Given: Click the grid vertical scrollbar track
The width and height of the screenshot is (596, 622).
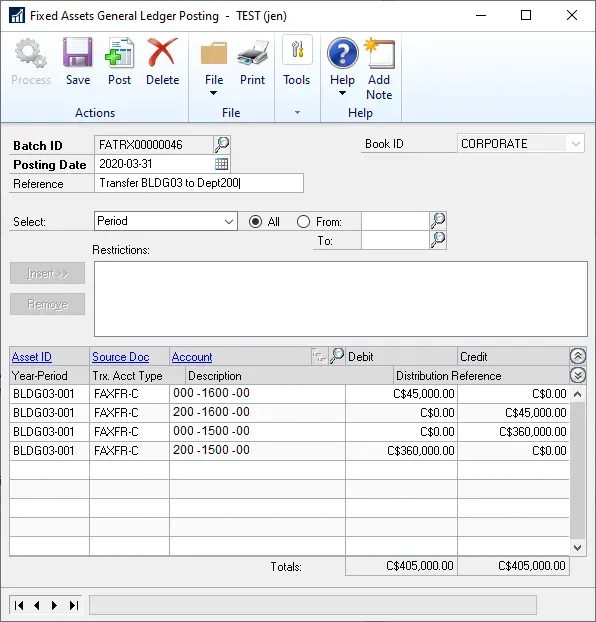Looking at the screenshot, I should (x=577, y=470).
